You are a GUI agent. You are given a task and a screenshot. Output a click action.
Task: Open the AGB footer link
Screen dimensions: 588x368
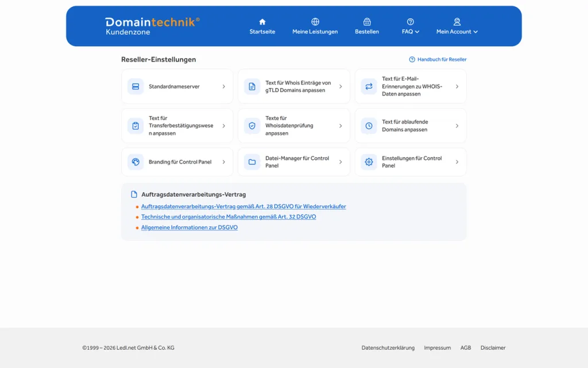[x=466, y=348]
